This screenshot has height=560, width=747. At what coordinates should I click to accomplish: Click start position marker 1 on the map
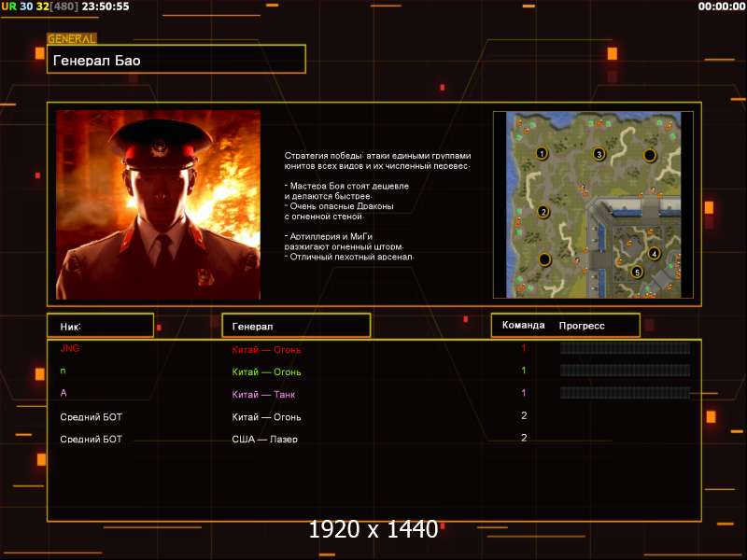[x=542, y=153]
